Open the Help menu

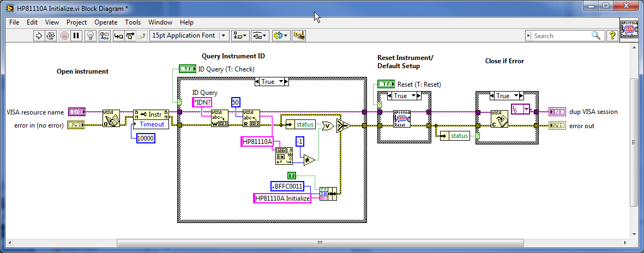click(x=186, y=22)
